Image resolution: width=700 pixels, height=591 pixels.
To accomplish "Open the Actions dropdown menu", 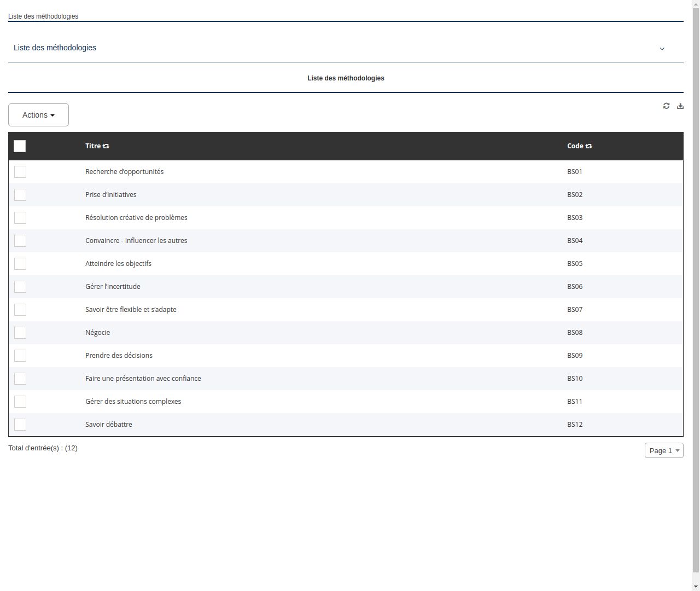I will tap(38, 115).
